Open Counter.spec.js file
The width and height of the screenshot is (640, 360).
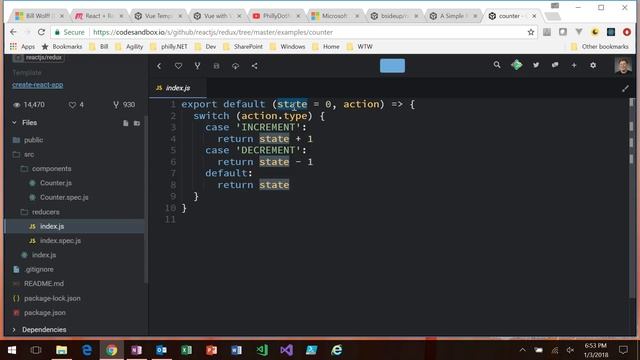(x=64, y=197)
